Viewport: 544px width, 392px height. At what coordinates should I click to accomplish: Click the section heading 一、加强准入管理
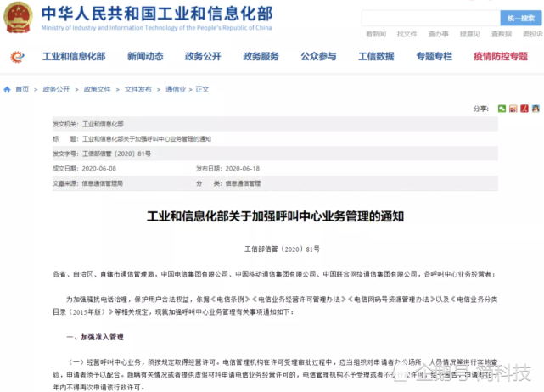coord(95,337)
